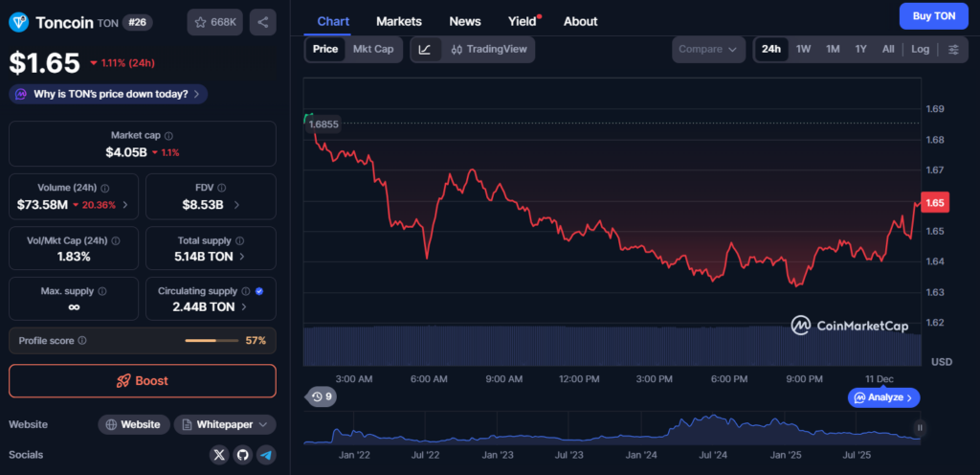Open the News tab
This screenshot has height=475, width=980.
point(465,21)
